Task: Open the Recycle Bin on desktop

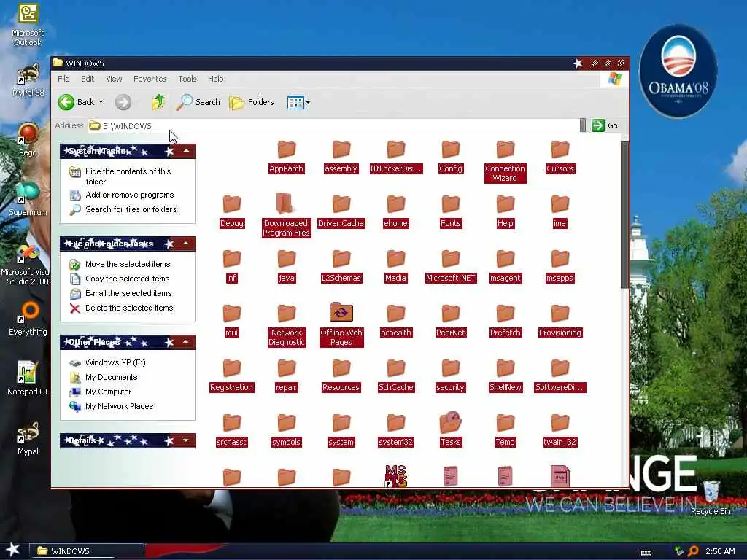Action: 711,497
